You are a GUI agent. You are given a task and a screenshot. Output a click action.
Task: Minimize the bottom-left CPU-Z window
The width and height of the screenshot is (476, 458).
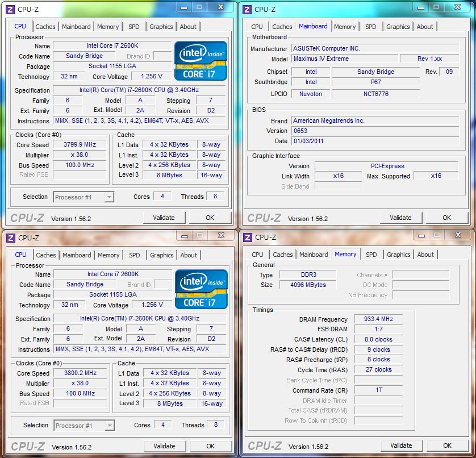[185, 236]
